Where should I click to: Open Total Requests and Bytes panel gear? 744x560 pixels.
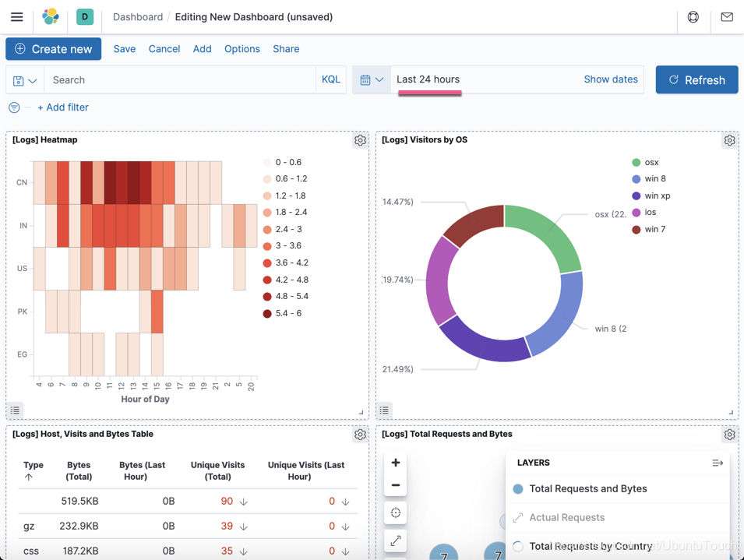point(729,435)
